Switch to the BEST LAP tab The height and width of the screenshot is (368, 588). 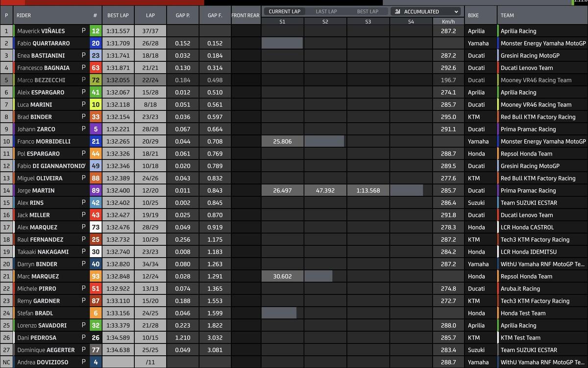pyautogui.click(x=367, y=12)
